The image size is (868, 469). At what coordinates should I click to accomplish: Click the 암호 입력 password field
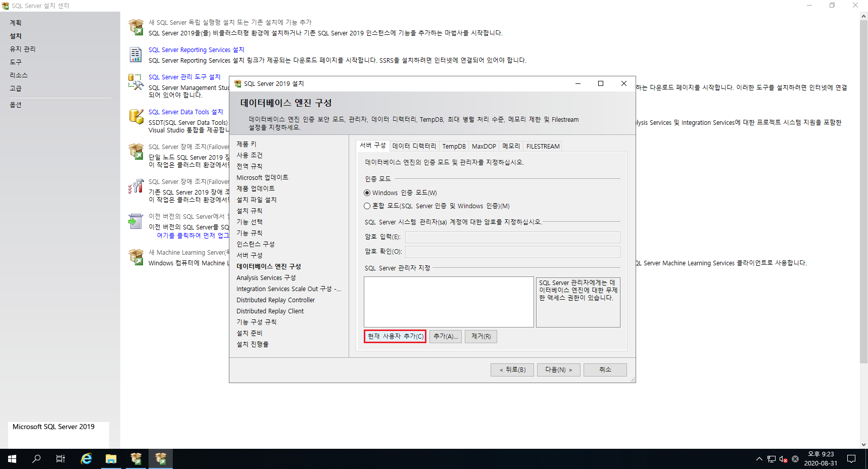pyautogui.click(x=513, y=237)
